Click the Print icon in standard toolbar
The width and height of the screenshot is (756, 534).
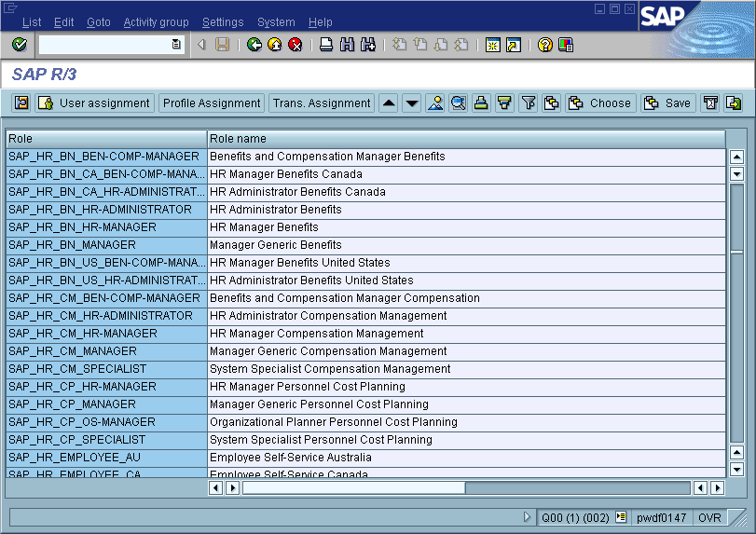point(326,45)
